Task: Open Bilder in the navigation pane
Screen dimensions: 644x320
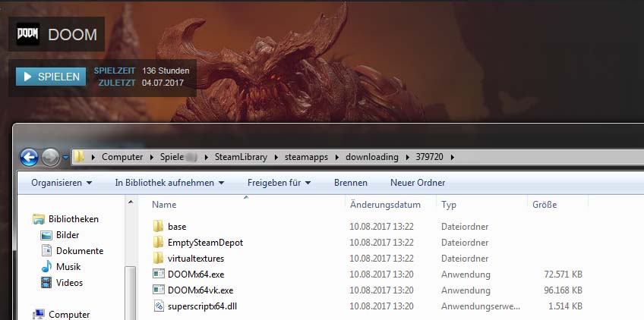Action: pos(68,235)
